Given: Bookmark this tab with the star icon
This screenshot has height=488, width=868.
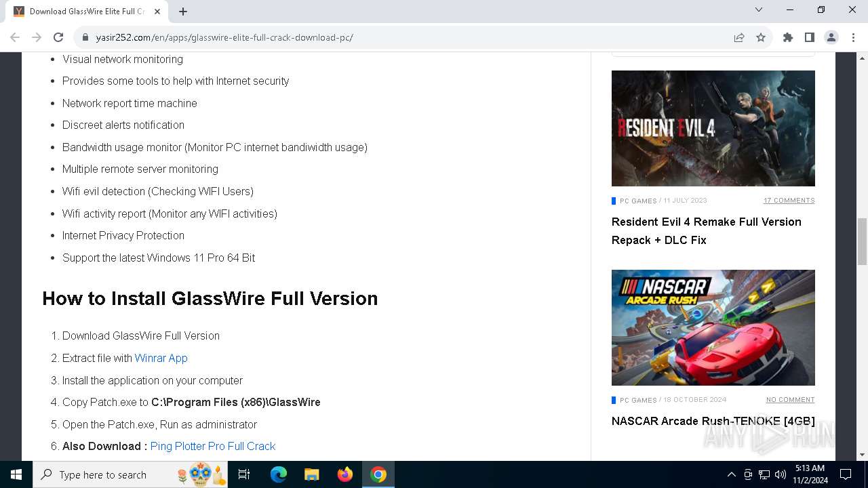Looking at the screenshot, I should [x=761, y=37].
